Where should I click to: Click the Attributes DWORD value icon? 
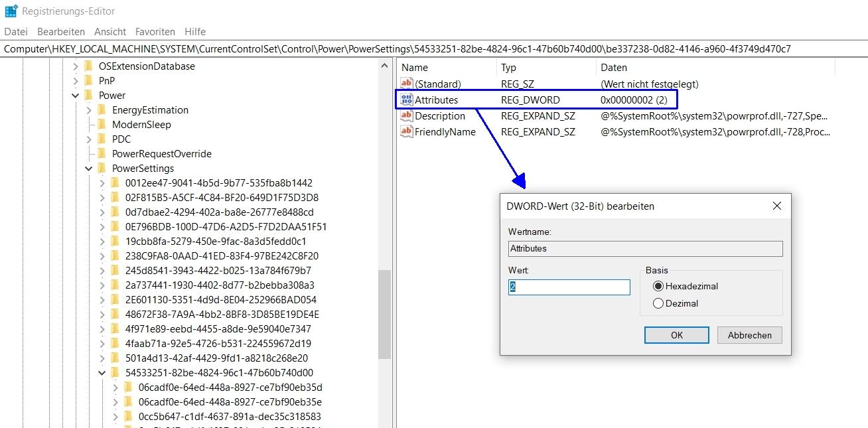407,100
